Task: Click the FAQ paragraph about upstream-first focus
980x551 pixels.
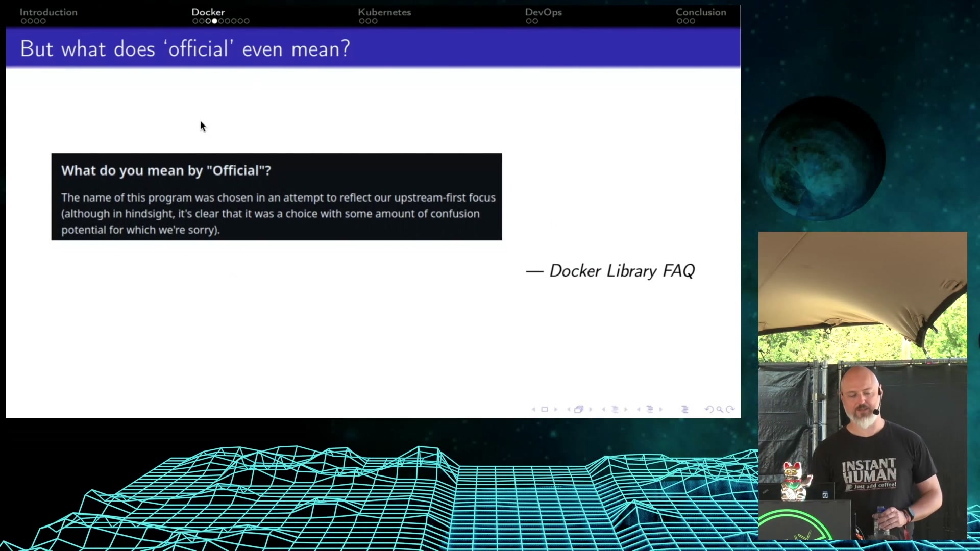Action: pos(278,214)
